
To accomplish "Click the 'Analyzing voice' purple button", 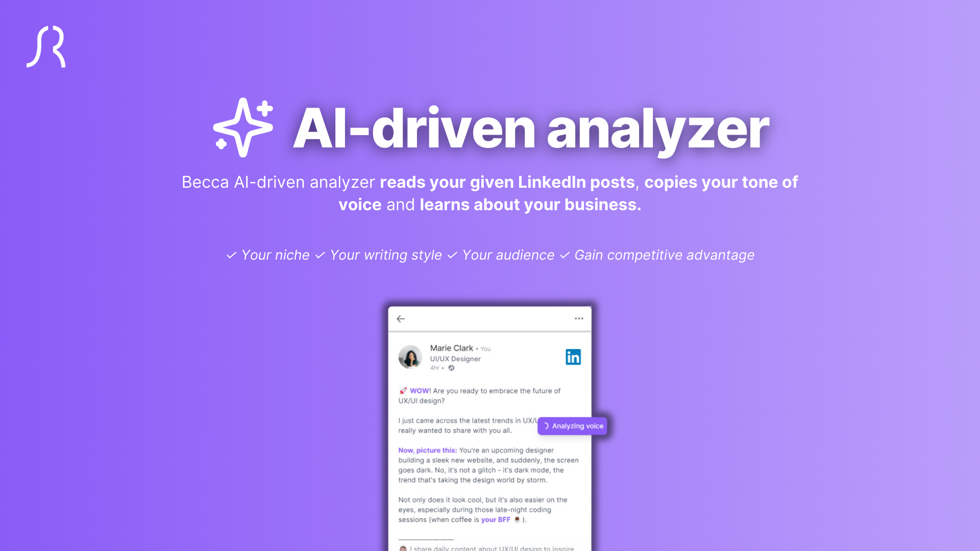I will tap(572, 425).
